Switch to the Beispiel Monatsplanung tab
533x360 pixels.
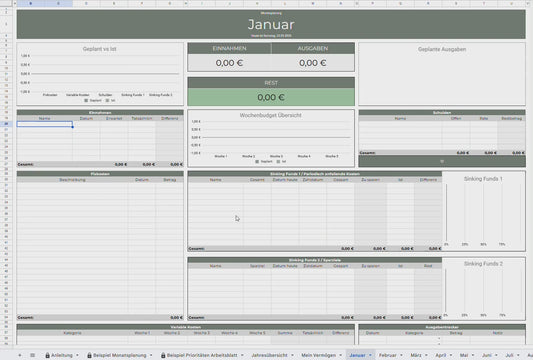(x=119, y=355)
